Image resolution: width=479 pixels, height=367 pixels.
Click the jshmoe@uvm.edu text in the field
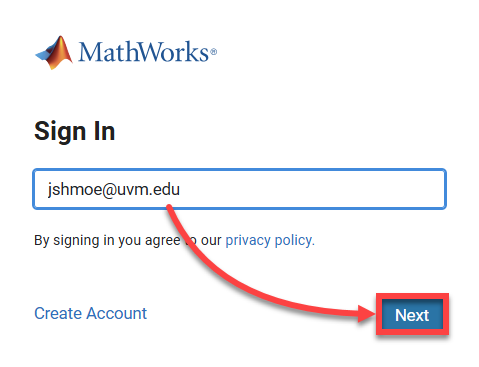click(114, 189)
